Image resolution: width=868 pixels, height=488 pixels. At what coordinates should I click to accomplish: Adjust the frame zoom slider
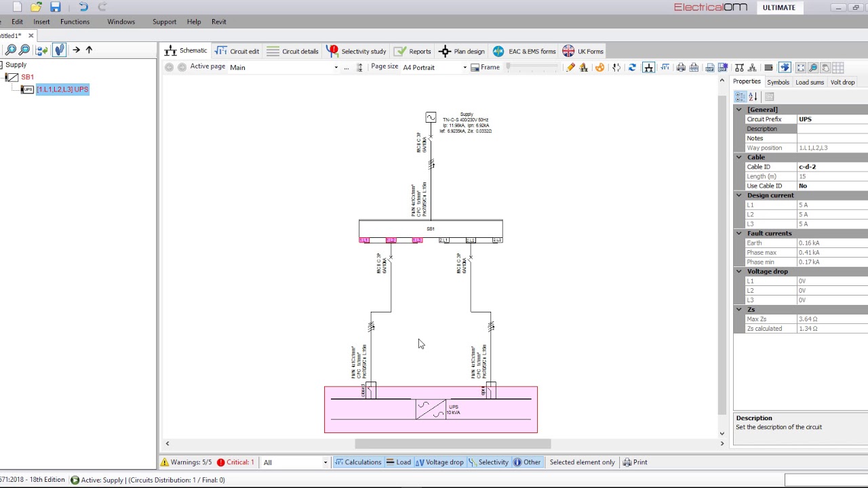[532, 67]
